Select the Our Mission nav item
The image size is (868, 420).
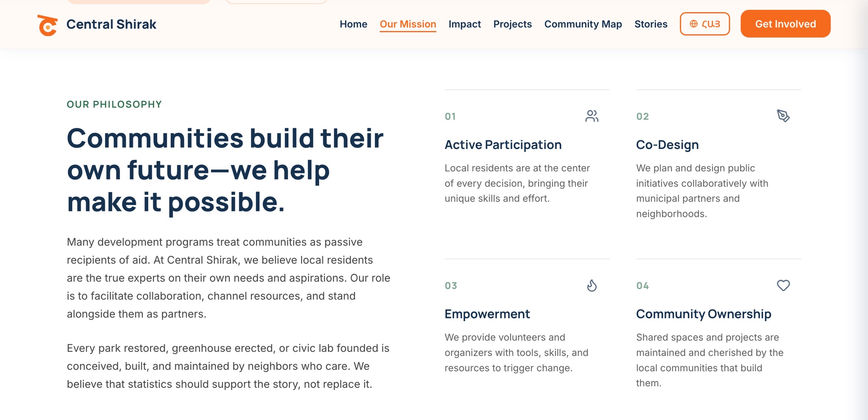click(x=408, y=24)
